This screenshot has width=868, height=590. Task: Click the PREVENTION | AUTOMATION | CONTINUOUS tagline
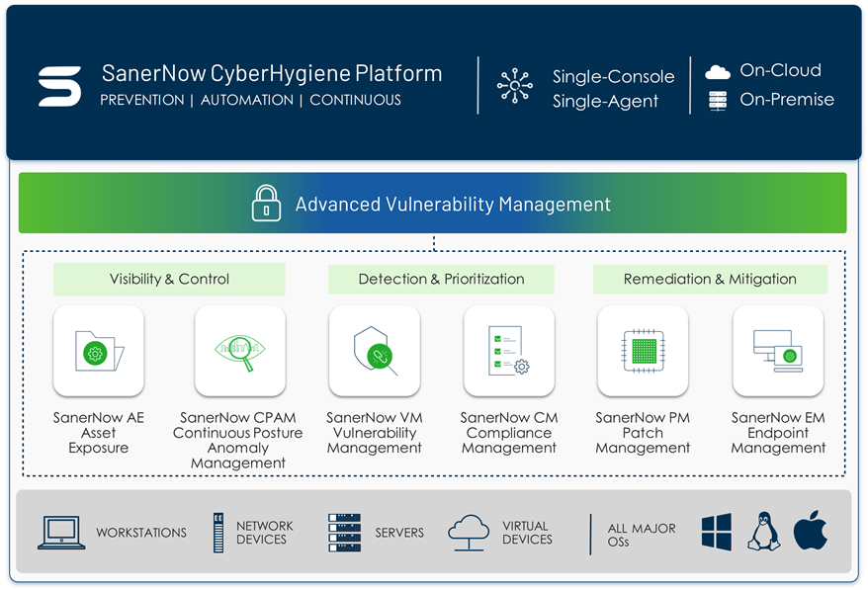point(251,100)
